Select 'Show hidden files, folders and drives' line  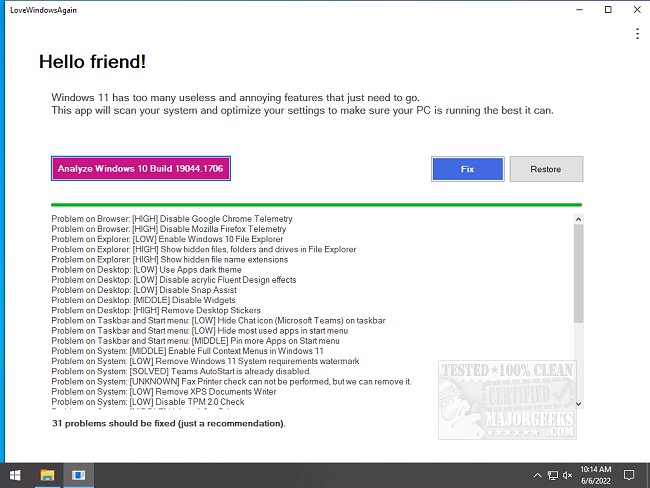click(204, 249)
